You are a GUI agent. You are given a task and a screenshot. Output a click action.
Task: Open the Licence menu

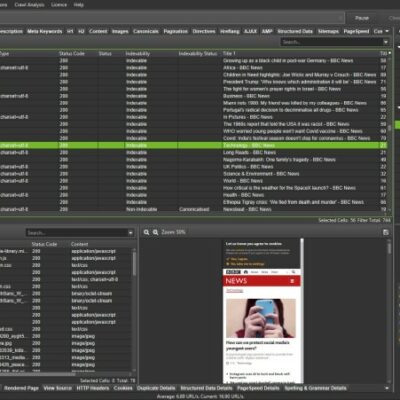[x=59, y=5]
